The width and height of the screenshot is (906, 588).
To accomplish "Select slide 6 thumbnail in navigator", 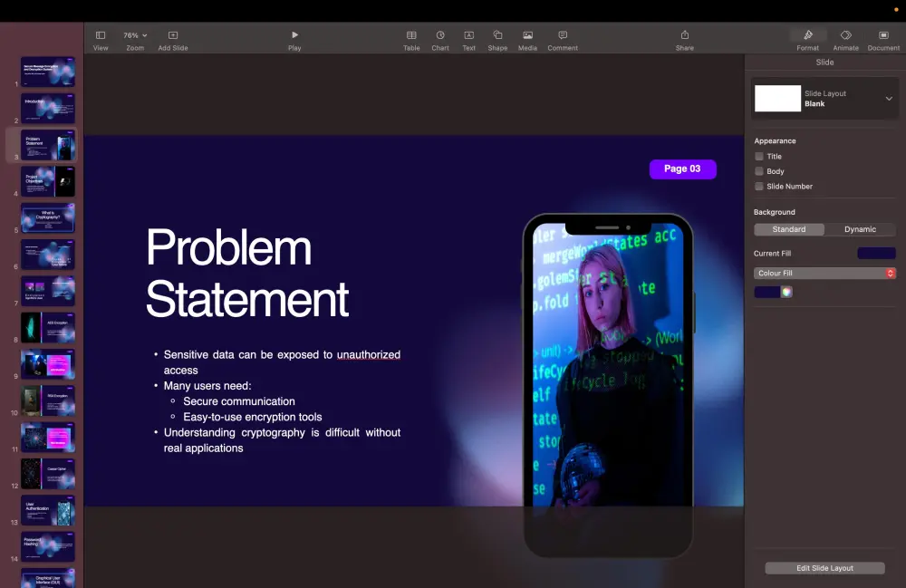I will [48, 255].
